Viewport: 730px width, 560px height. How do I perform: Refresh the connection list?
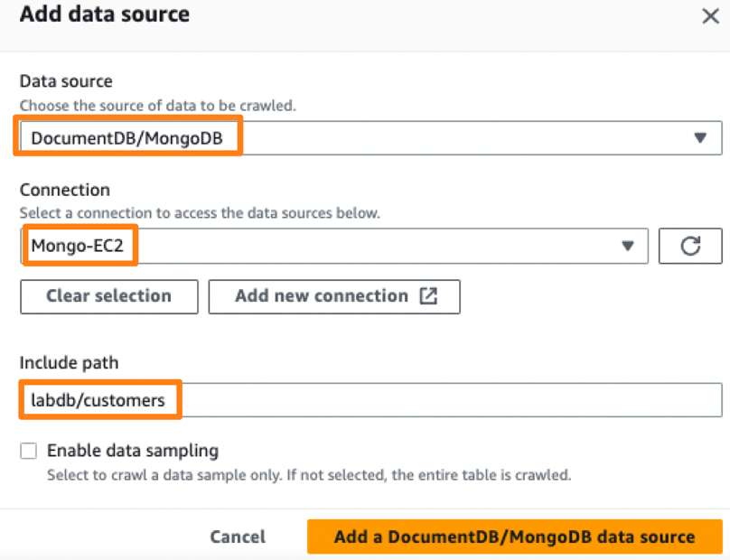pyautogui.click(x=690, y=246)
